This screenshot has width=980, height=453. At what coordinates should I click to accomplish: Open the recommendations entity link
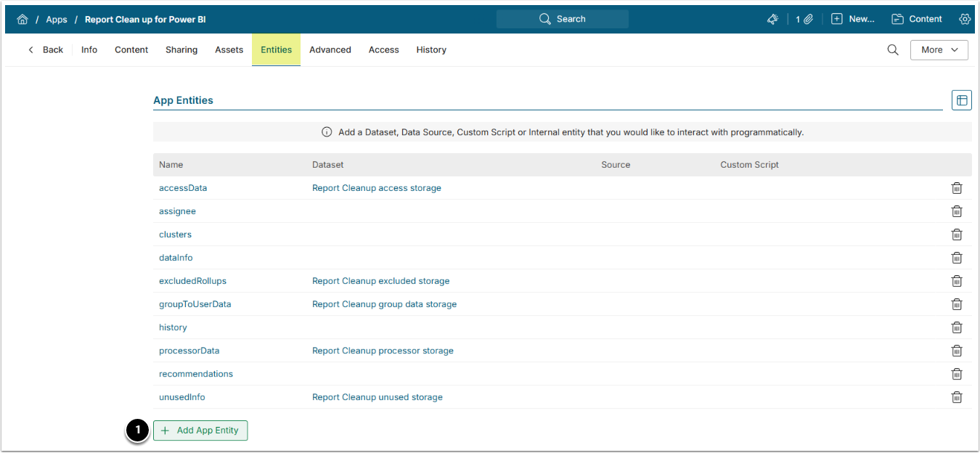pos(196,374)
